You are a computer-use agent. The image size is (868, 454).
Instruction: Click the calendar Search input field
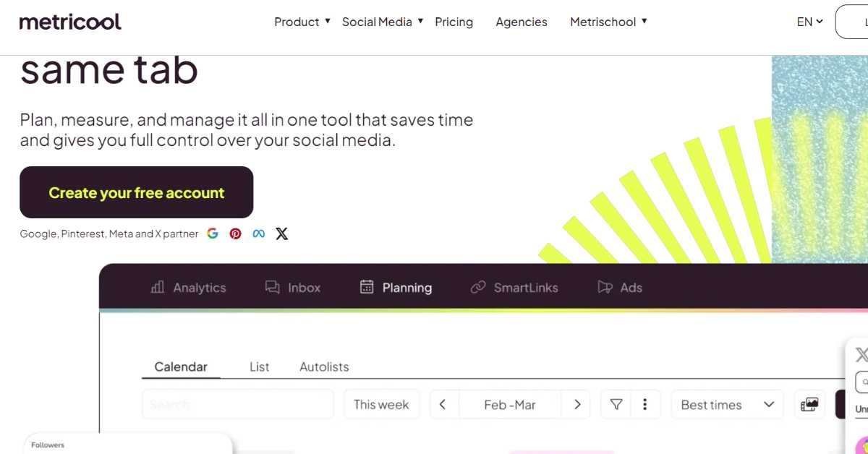point(237,405)
